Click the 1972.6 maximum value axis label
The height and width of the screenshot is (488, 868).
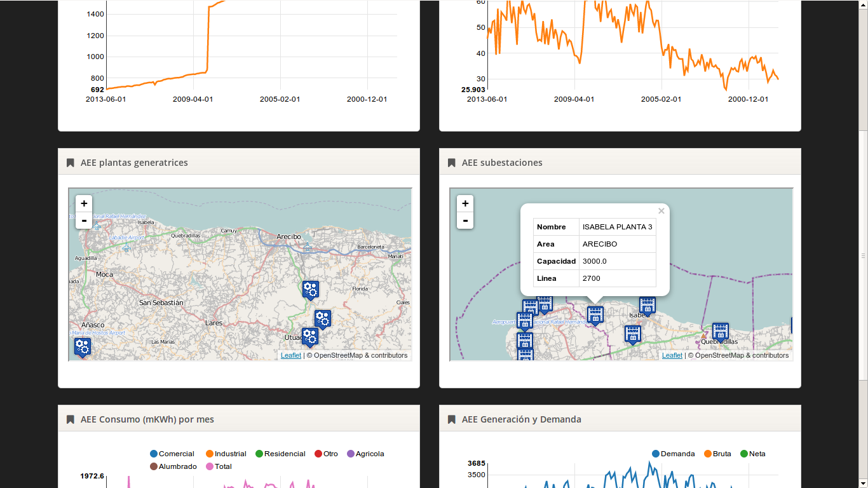(92, 475)
